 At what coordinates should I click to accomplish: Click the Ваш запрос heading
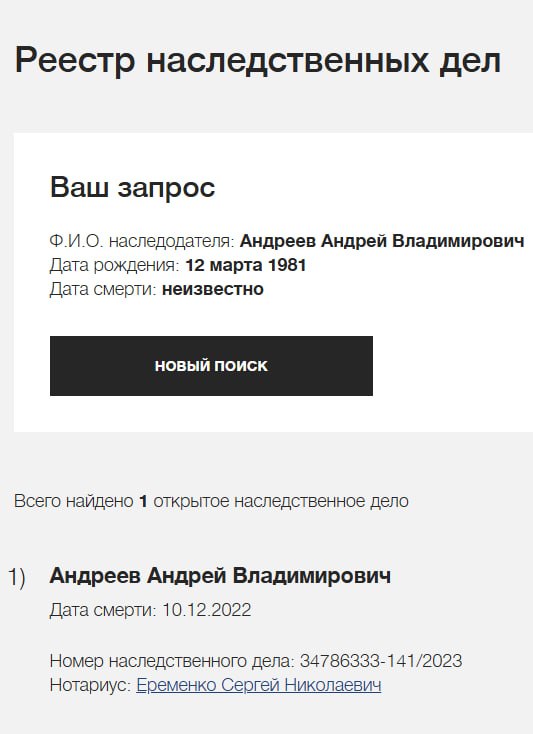pos(132,187)
